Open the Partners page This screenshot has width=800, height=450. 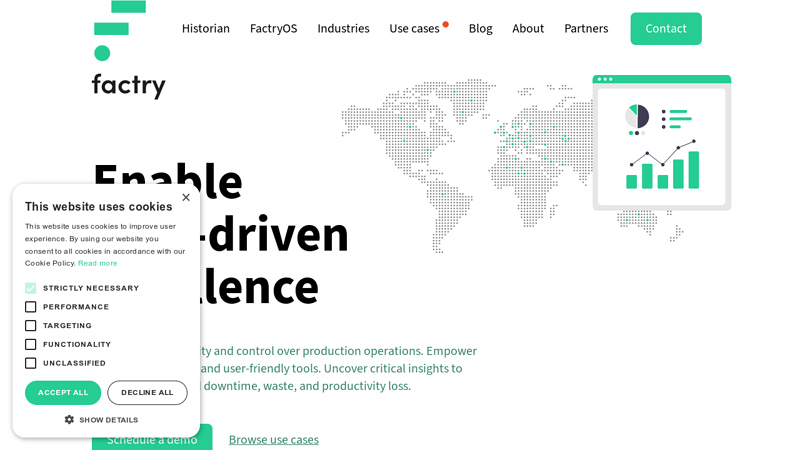coord(586,29)
